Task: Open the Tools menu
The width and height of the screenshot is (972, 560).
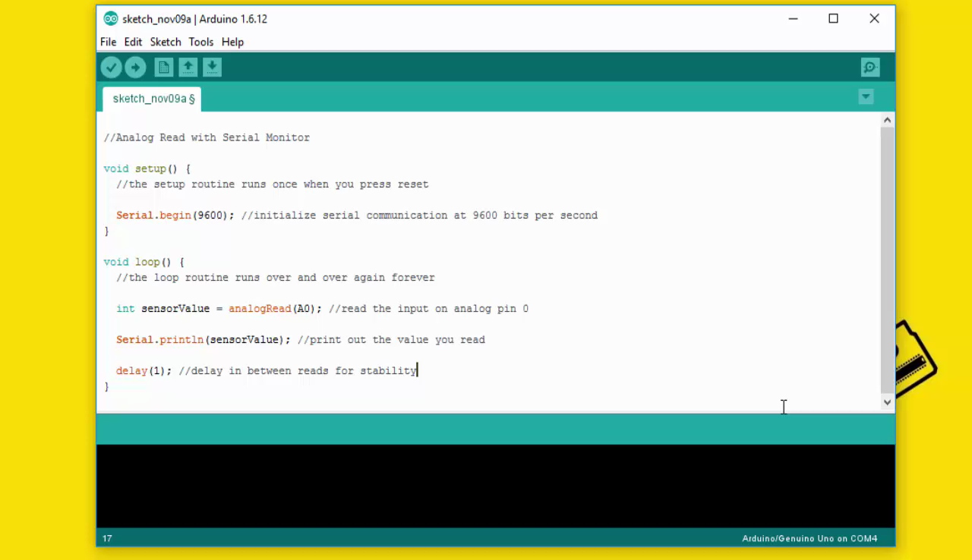Action: (201, 42)
